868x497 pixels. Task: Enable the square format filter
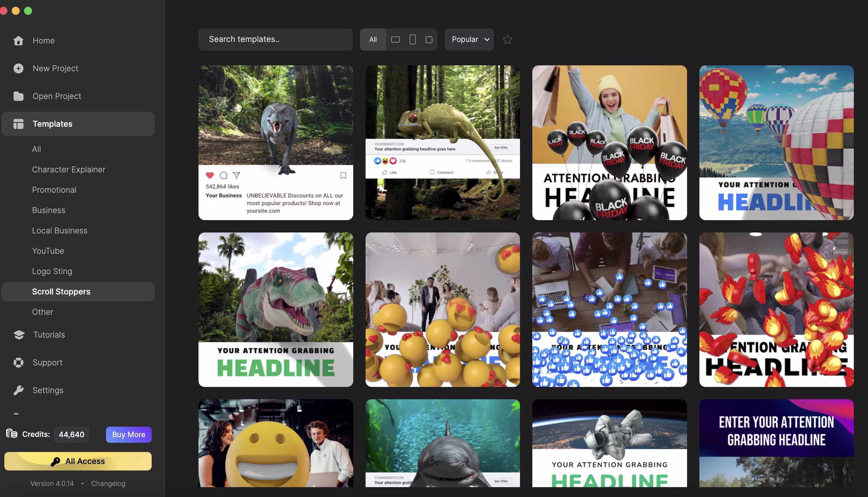(429, 39)
